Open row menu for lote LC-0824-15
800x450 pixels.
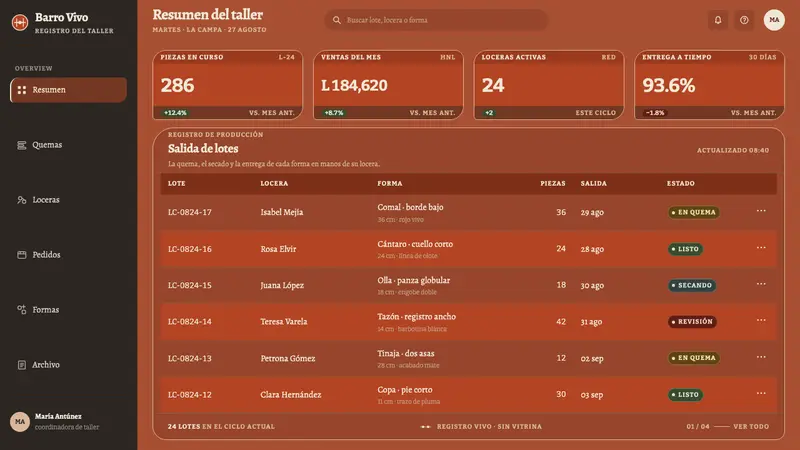[761, 284]
